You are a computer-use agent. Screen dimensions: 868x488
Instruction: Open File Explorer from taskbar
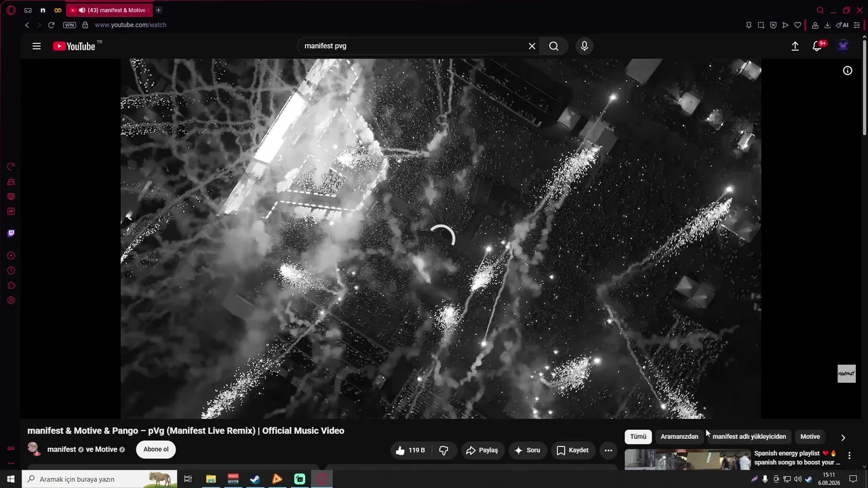(x=211, y=479)
